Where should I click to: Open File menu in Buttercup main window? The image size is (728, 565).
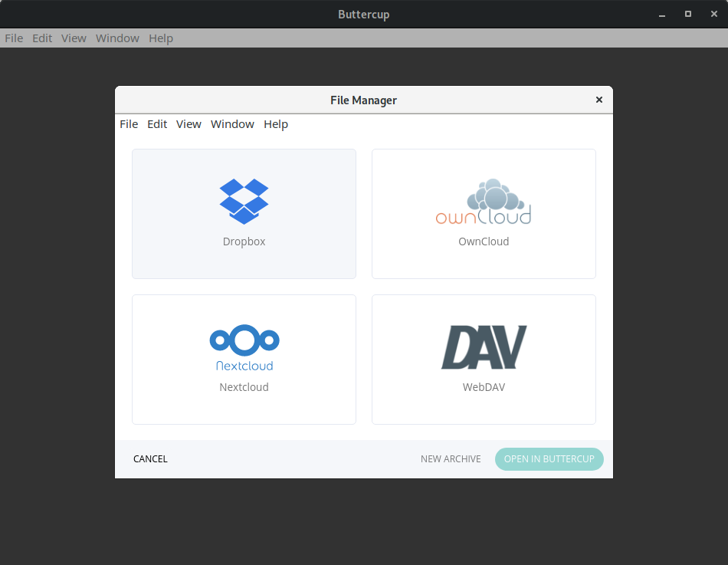pos(14,38)
